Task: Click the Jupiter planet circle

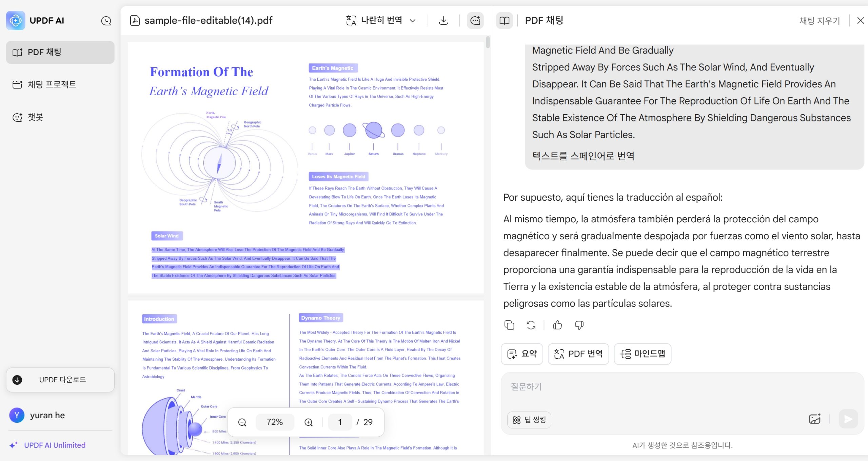Action: 349,130
